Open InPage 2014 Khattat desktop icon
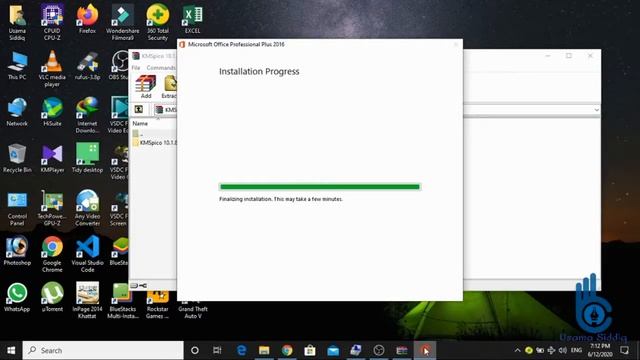The width and height of the screenshot is (640, 360). click(x=87, y=301)
